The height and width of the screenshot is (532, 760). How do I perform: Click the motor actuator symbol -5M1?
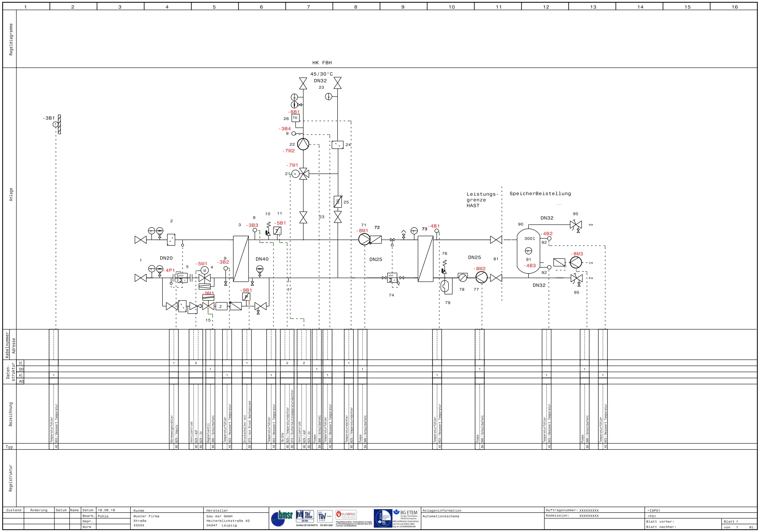pos(205,270)
